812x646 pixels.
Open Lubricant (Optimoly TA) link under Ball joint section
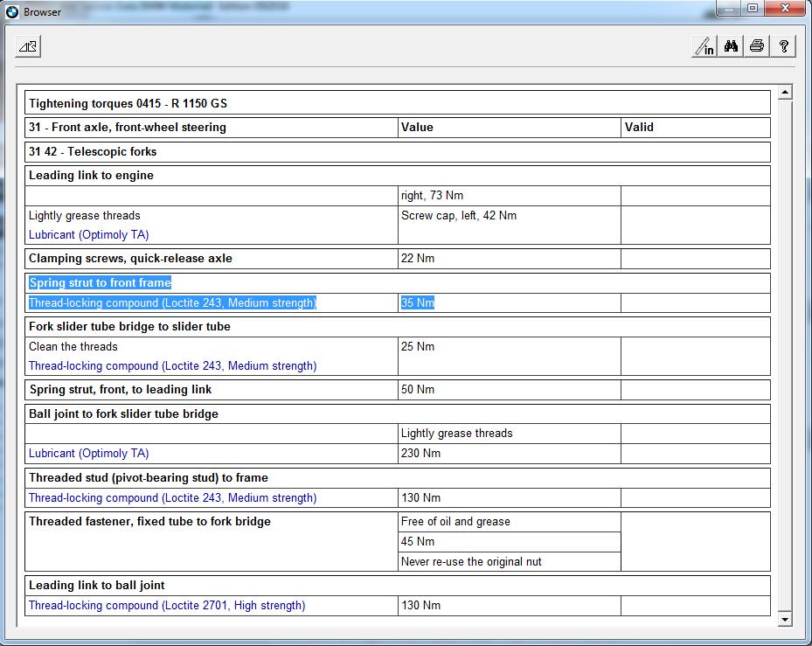tap(88, 454)
